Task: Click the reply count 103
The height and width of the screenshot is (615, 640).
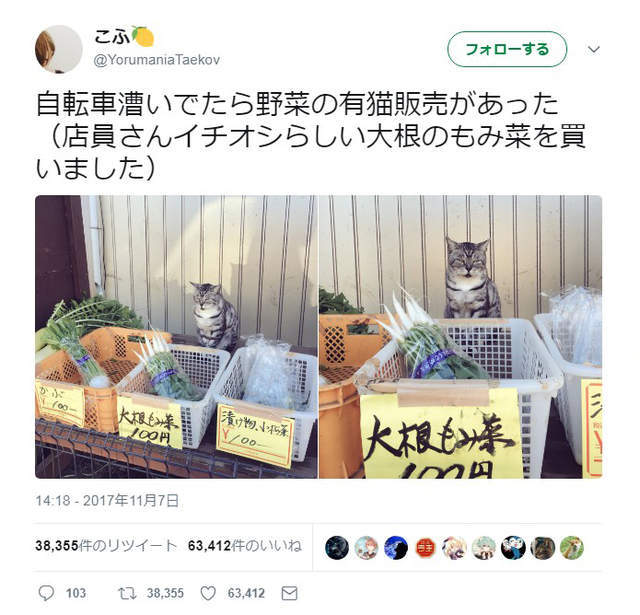Action: tap(76, 593)
